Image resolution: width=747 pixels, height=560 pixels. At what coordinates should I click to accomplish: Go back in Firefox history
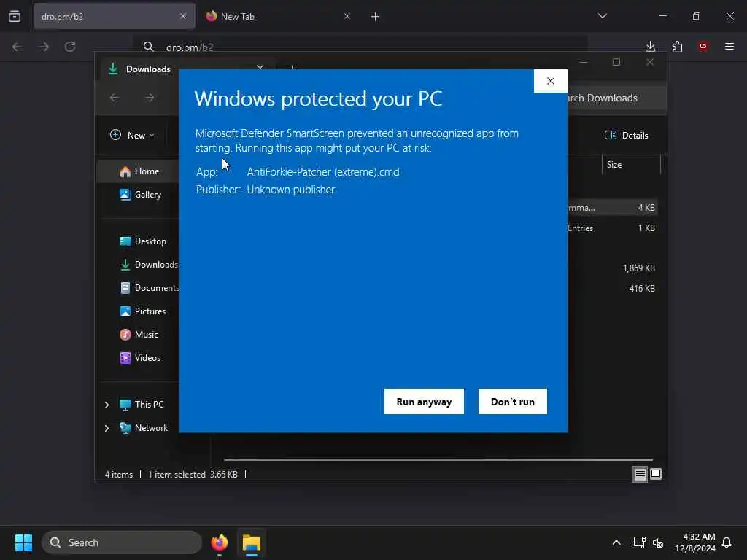[18, 46]
